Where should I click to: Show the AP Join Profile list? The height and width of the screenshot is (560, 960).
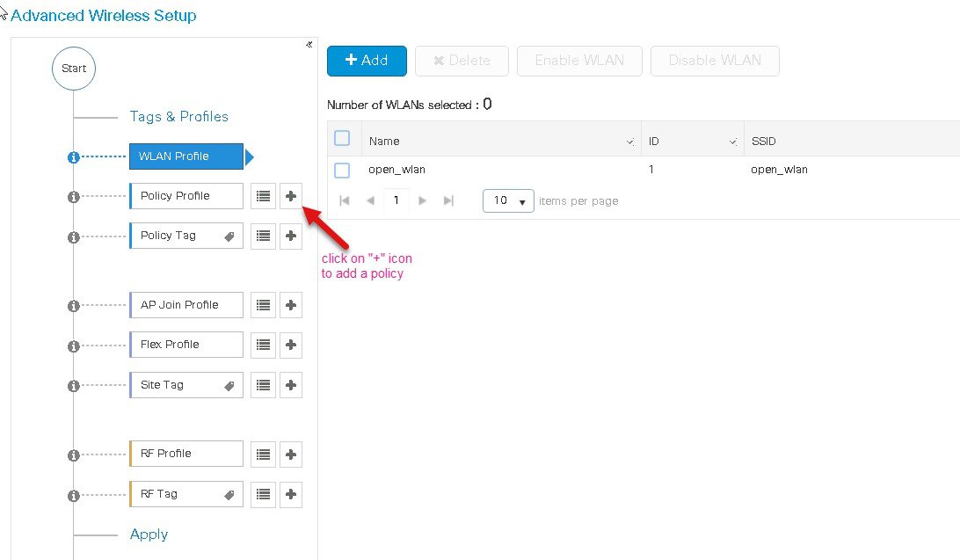click(x=263, y=305)
